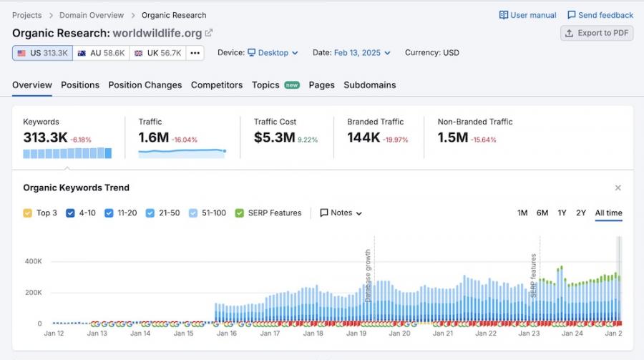Click the SERP features timeline marker

(534, 275)
